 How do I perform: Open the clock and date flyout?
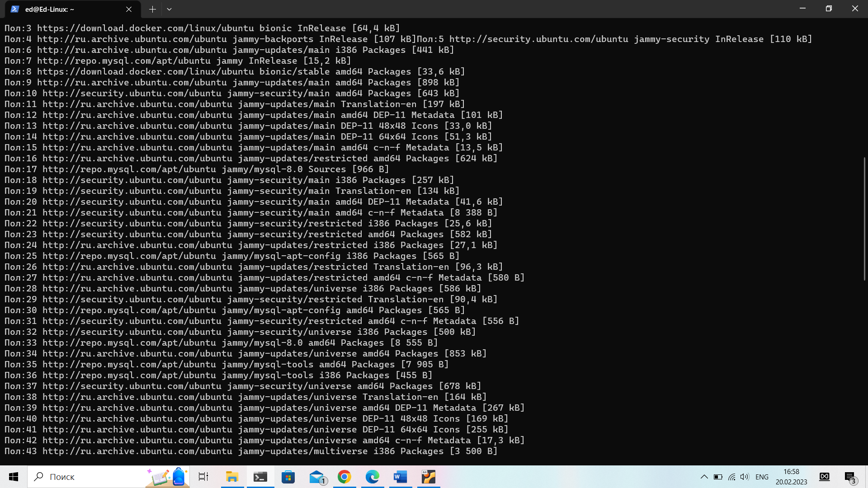click(x=791, y=477)
